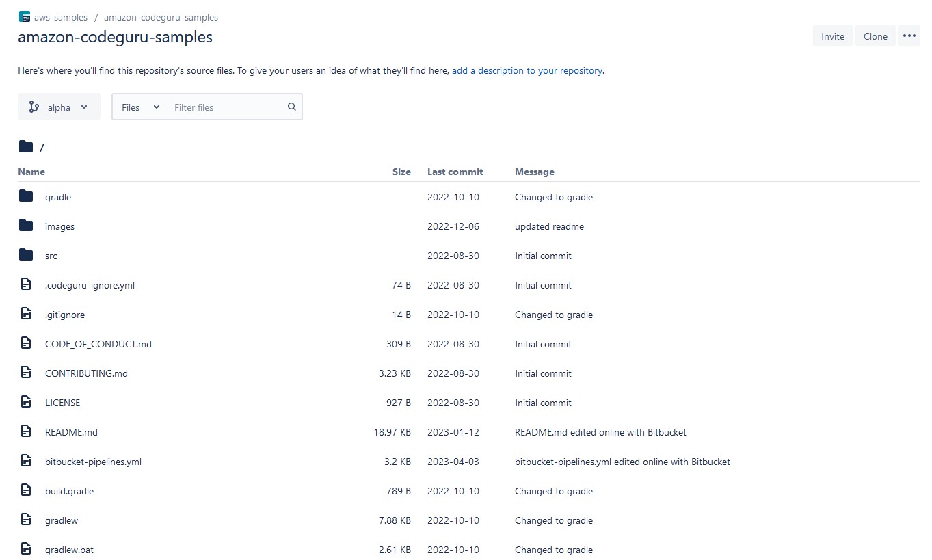Open the images folder
932x560 pixels.
(x=59, y=226)
